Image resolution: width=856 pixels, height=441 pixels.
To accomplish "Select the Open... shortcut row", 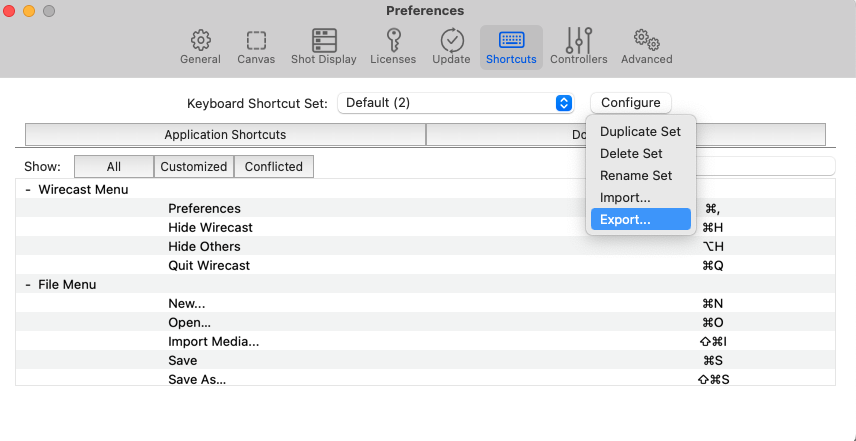I will coord(425,323).
